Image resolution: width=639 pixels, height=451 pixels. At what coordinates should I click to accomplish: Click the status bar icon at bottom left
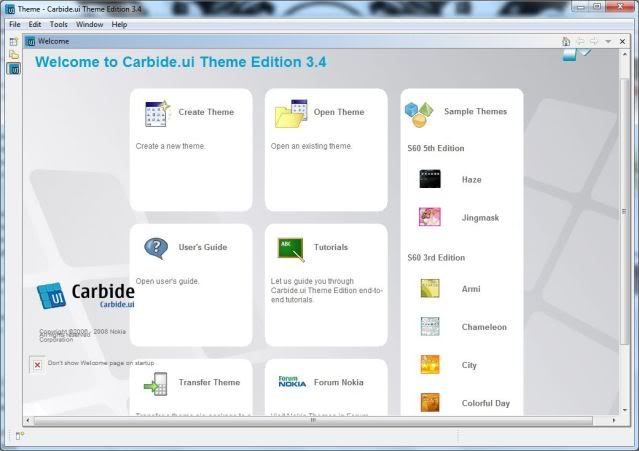19,436
